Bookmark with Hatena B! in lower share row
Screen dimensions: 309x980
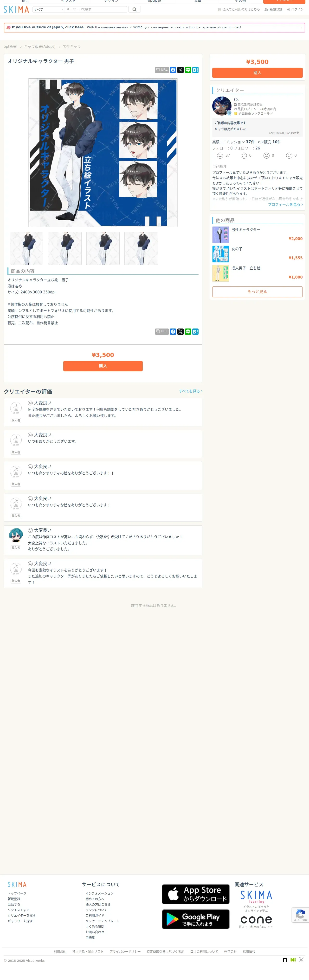(195, 332)
